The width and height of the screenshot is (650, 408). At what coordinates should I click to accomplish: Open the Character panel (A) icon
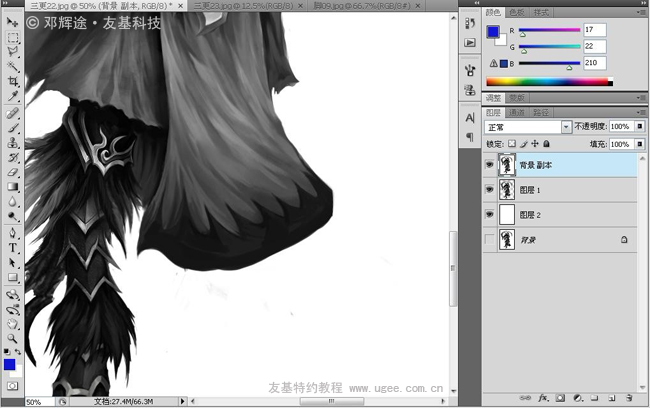tap(470, 118)
